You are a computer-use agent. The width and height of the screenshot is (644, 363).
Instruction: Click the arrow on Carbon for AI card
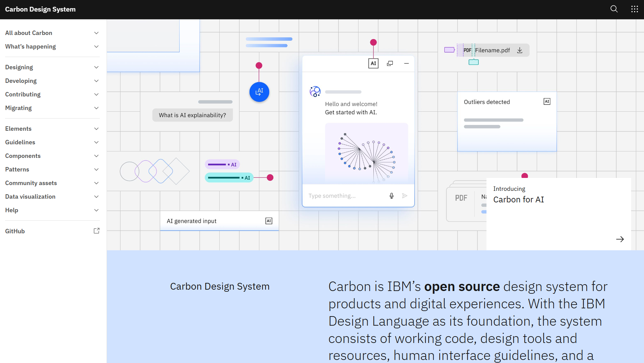click(620, 239)
